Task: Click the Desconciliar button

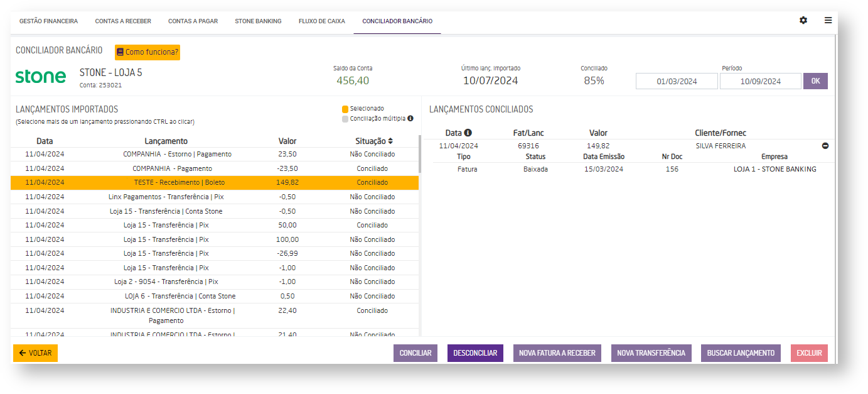Action: click(x=475, y=353)
